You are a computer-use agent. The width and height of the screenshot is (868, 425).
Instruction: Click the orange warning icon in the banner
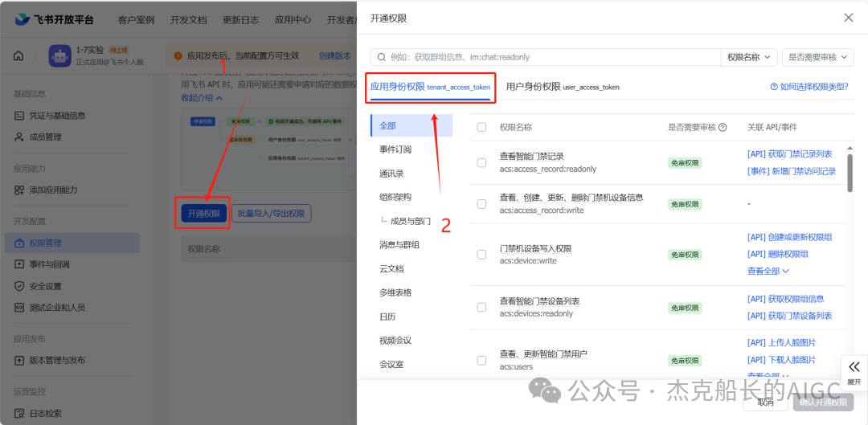click(178, 56)
